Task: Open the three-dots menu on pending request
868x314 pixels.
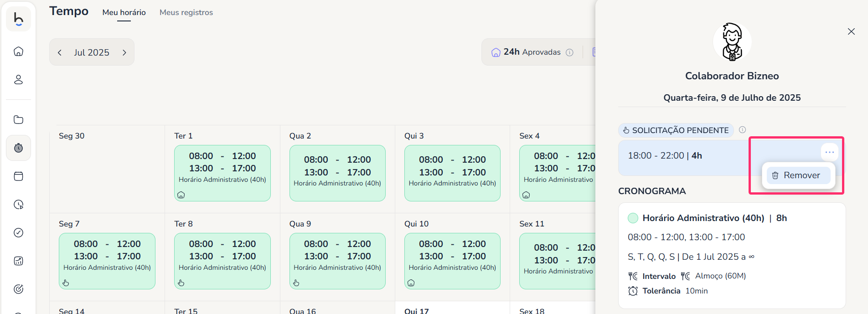Action: coord(829,152)
